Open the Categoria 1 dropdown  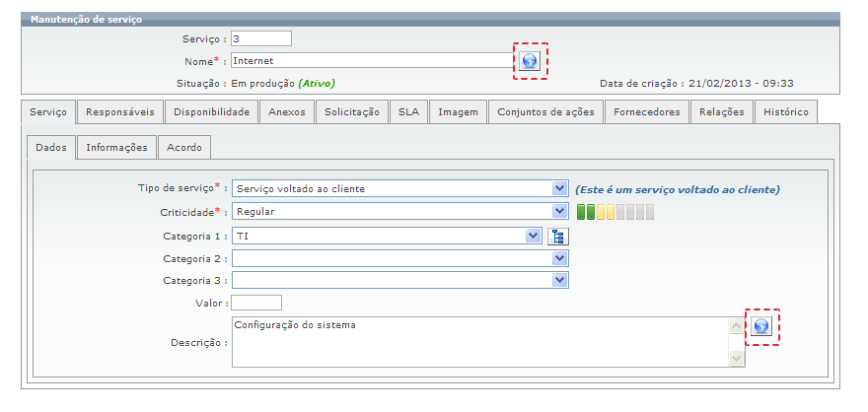click(x=387, y=237)
